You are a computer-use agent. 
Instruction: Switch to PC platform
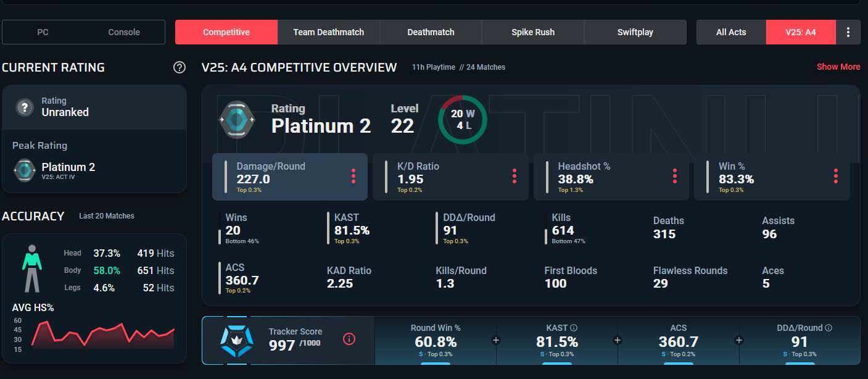(x=42, y=31)
